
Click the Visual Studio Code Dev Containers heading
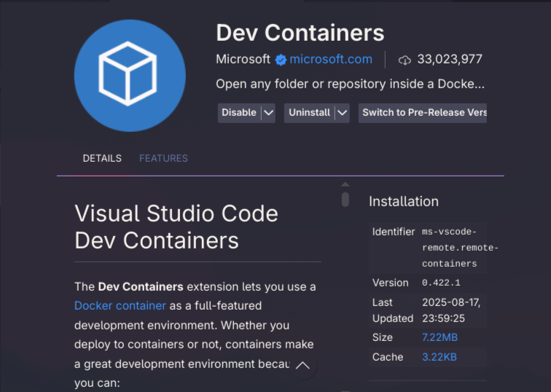click(176, 227)
